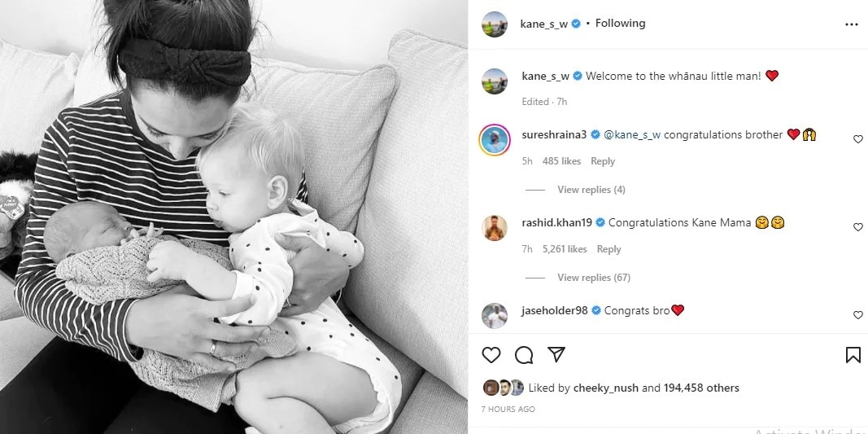868x434 pixels.
Task: Reply to sureshraina3's comment
Action: pyautogui.click(x=602, y=161)
